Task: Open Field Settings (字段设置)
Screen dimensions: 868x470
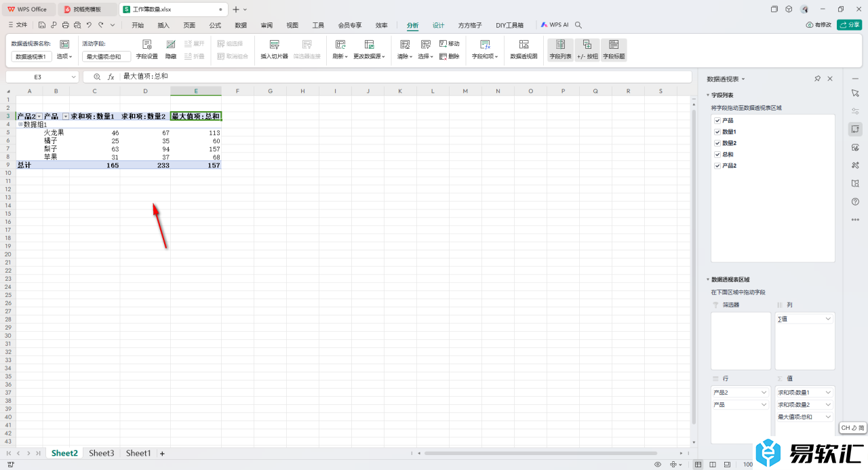Action: point(146,50)
